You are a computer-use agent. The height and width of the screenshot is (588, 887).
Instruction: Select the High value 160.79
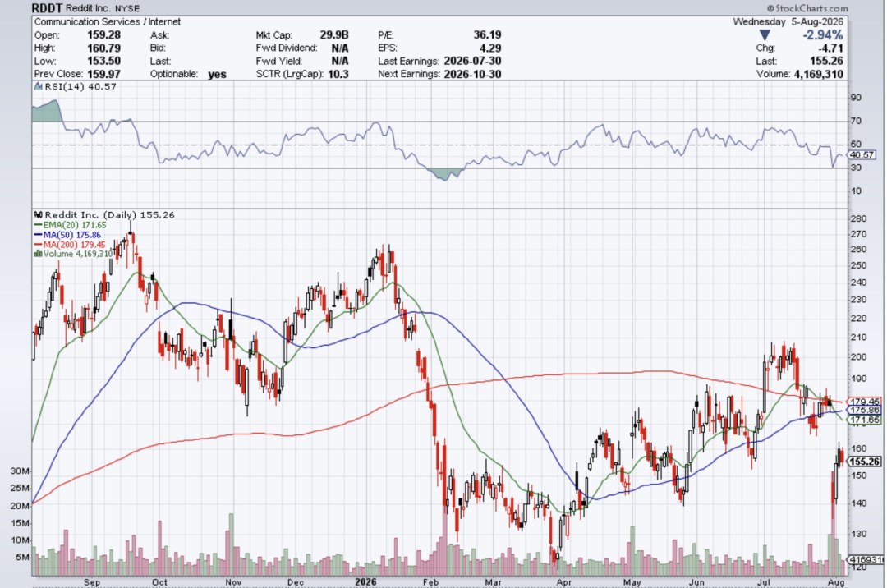[x=103, y=48]
